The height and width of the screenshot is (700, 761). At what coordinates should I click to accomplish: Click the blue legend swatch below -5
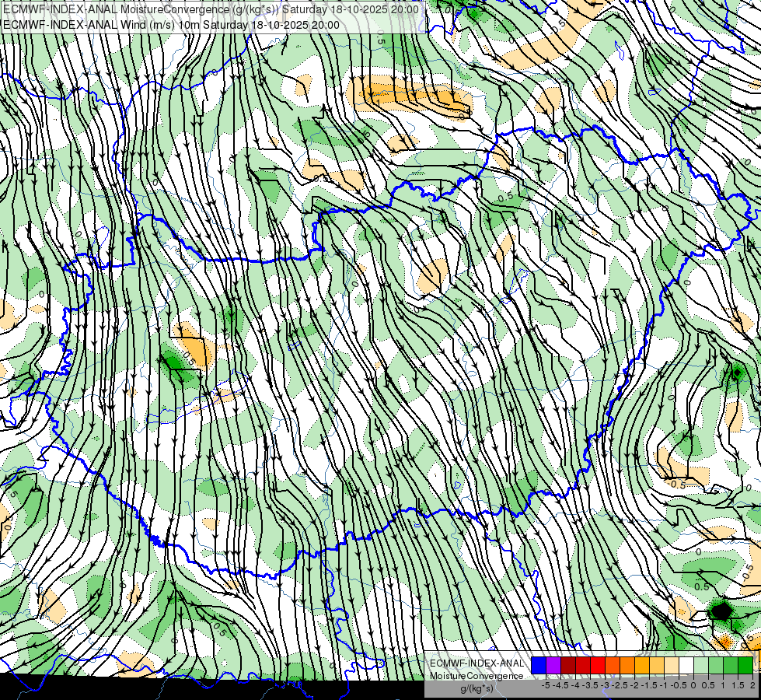click(x=539, y=666)
